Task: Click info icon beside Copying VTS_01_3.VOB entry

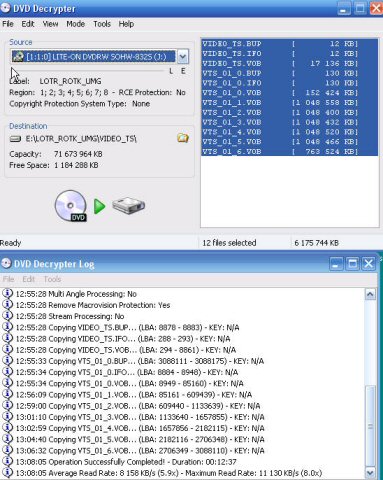Action: coord(7,417)
